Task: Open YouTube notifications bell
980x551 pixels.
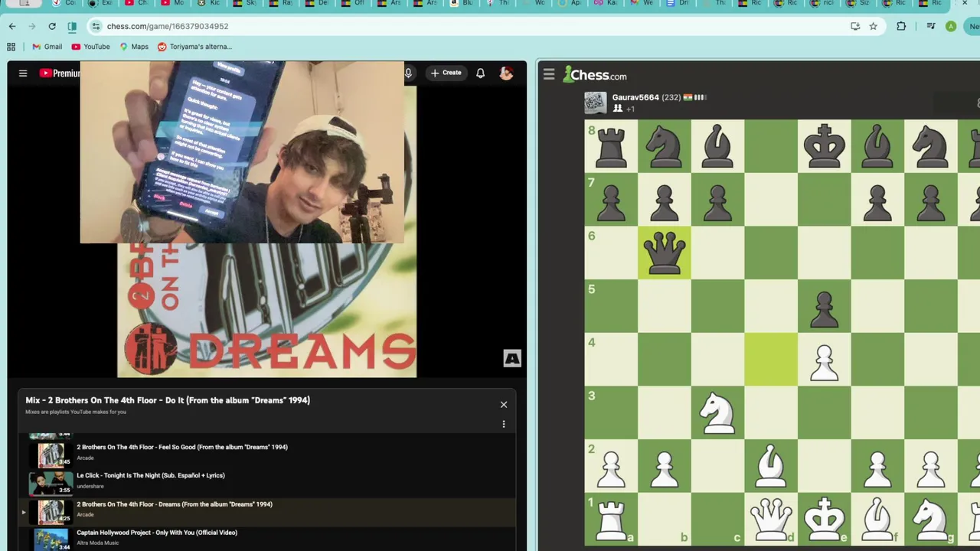Action: (x=480, y=73)
